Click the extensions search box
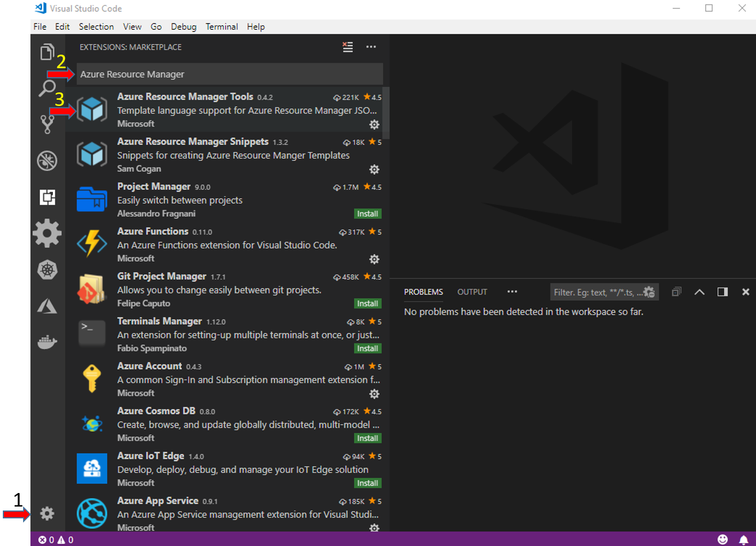This screenshot has height=546, width=756. [230, 74]
